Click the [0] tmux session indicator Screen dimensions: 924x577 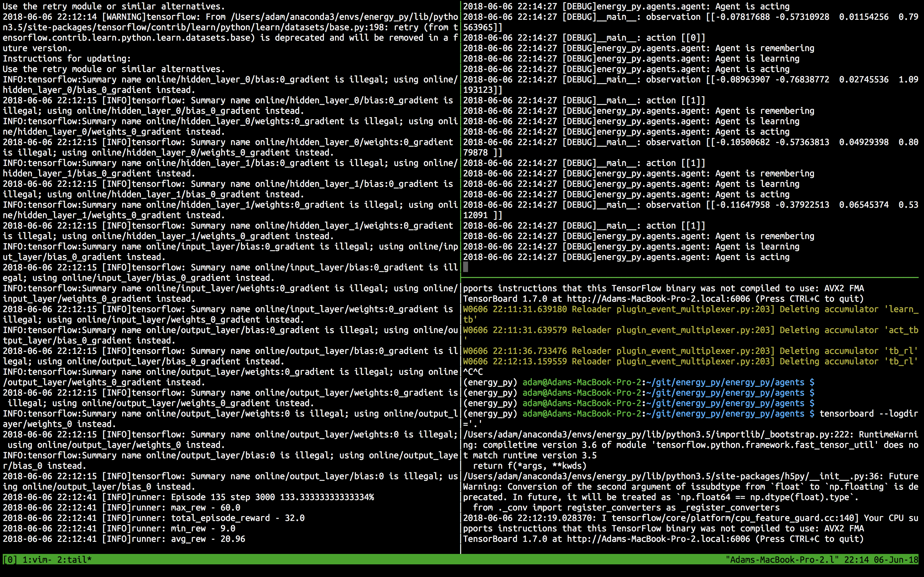pyautogui.click(x=10, y=560)
